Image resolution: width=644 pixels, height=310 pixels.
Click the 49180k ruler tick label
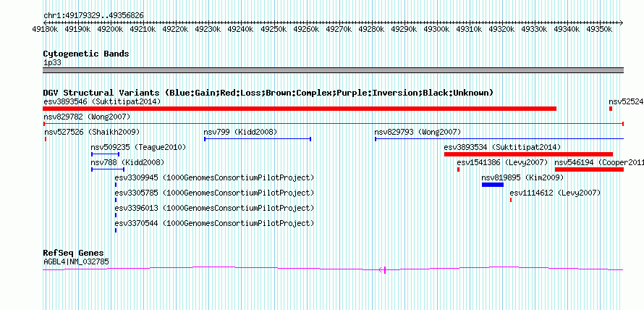tap(45, 29)
